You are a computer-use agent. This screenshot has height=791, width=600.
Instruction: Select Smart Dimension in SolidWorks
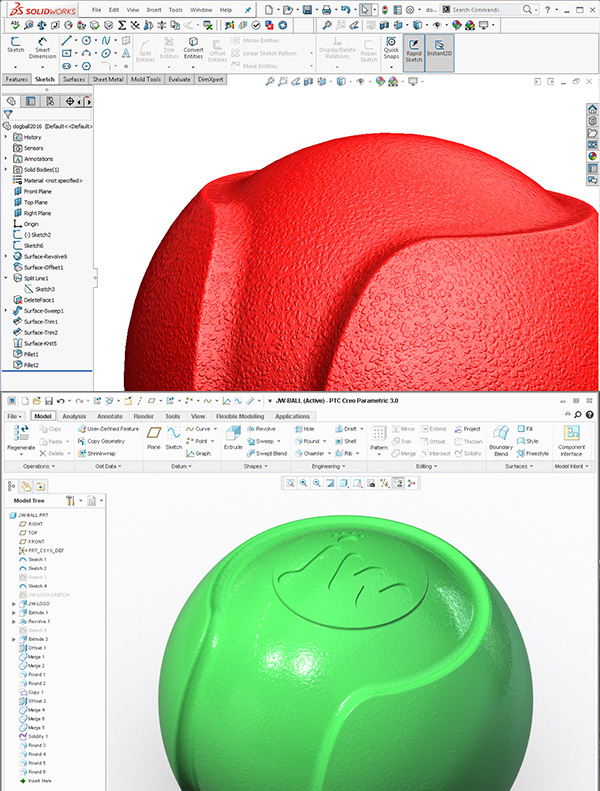(42, 48)
